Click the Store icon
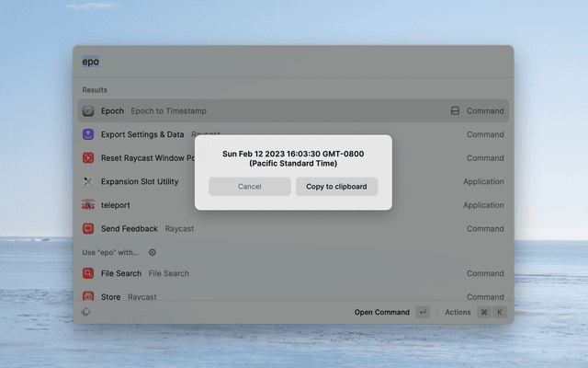The width and height of the screenshot is (588, 368). (88, 296)
